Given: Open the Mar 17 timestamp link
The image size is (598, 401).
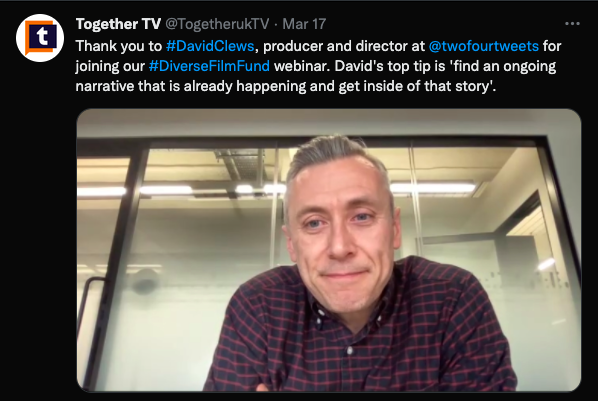Looking at the screenshot, I should click(x=304, y=24).
